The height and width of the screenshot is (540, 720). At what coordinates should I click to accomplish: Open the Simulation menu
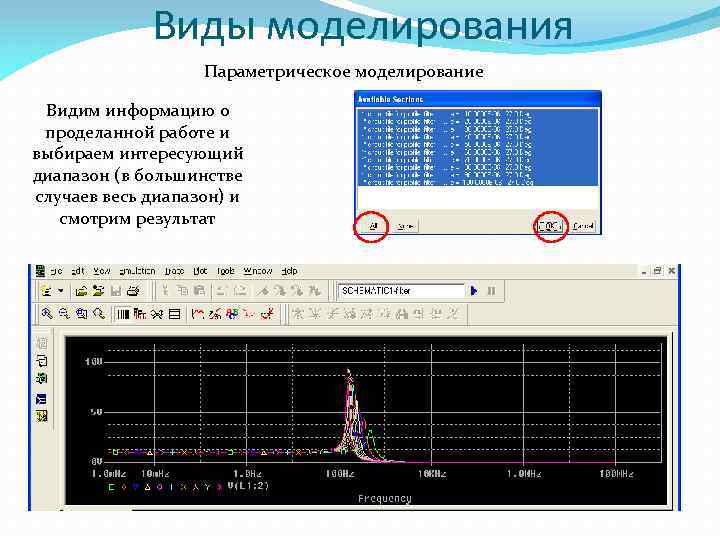coord(137,271)
